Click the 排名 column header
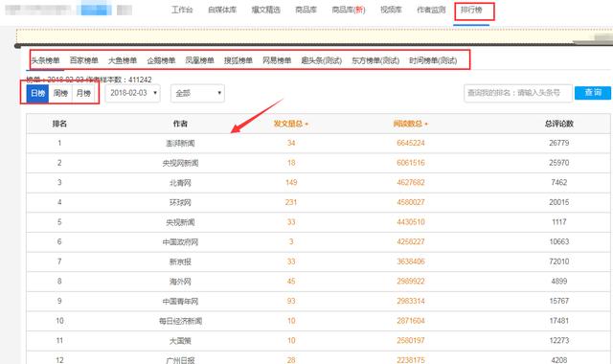Viewport: 613px width, 364px height. 59,124
